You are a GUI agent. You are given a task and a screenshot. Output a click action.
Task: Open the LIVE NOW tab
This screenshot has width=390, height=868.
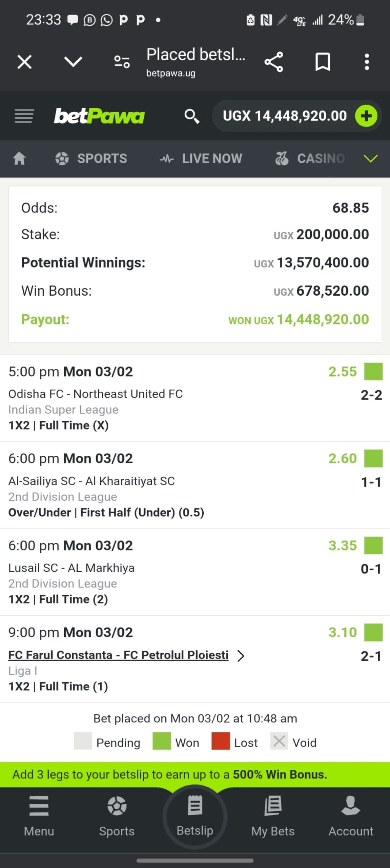pyautogui.click(x=201, y=158)
